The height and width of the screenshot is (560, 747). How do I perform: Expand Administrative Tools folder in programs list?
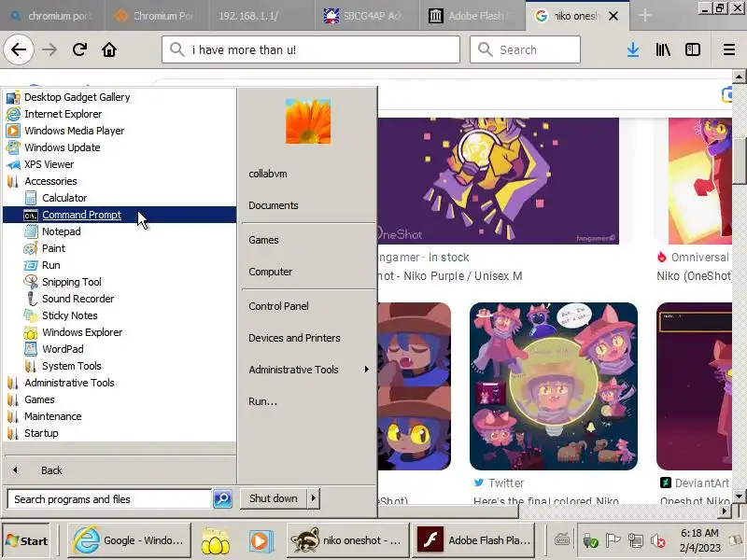click(x=120, y=383)
